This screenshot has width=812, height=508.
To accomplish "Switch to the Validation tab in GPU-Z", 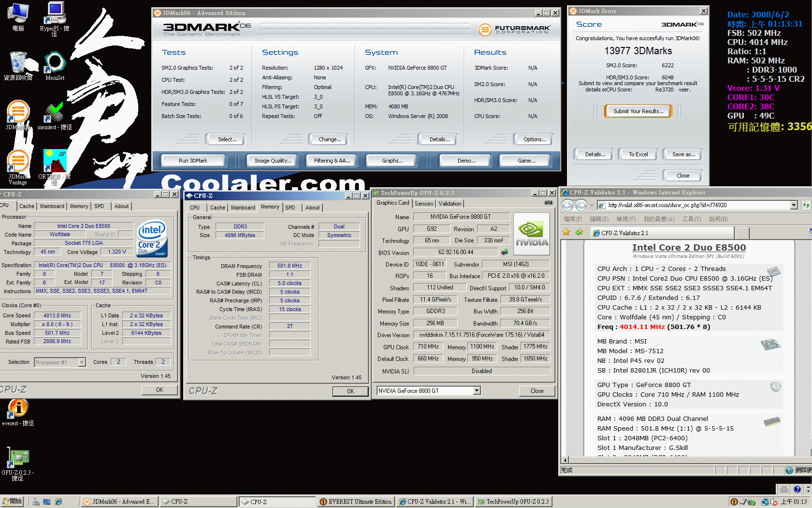I will coord(450,204).
